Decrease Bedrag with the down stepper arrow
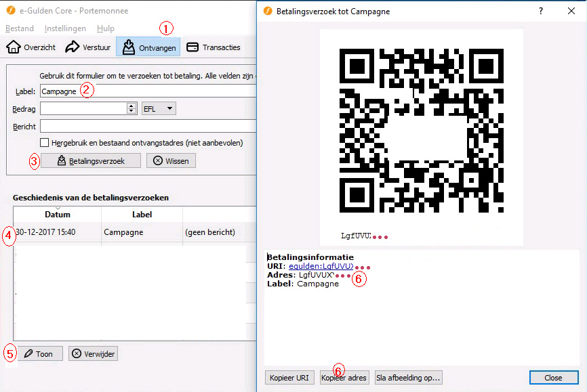Image resolution: width=587 pixels, height=392 pixels. pyautogui.click(x=131, y=111)
